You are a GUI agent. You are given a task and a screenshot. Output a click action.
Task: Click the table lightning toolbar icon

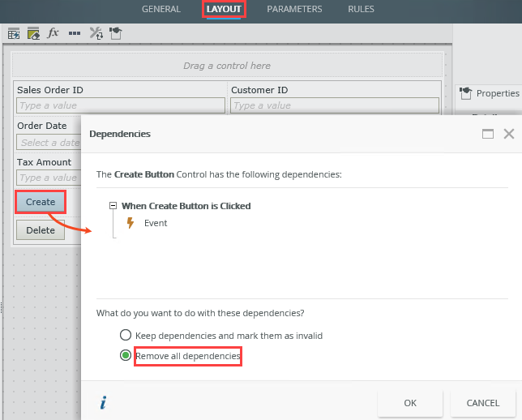[x=14, y=33]
